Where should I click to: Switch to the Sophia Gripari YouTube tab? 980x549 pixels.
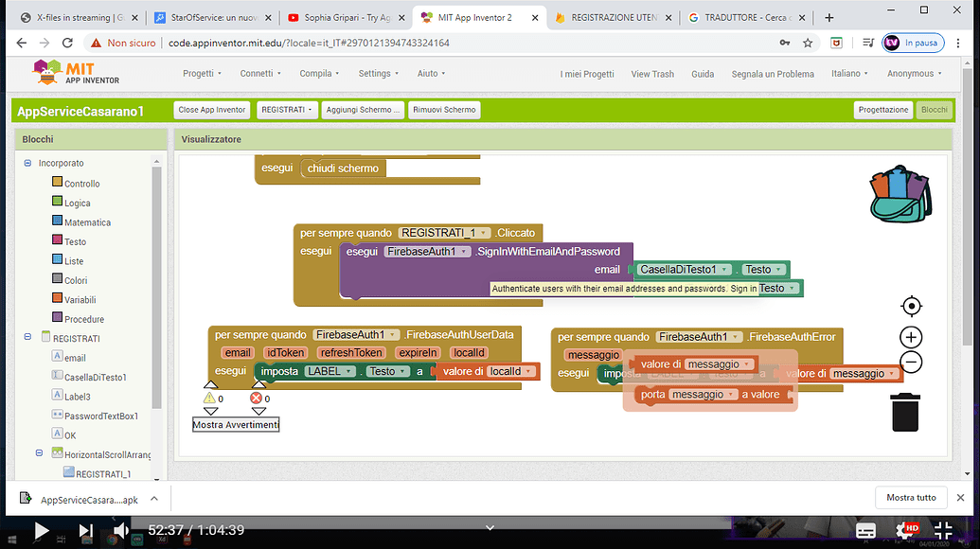coord(346,17)
